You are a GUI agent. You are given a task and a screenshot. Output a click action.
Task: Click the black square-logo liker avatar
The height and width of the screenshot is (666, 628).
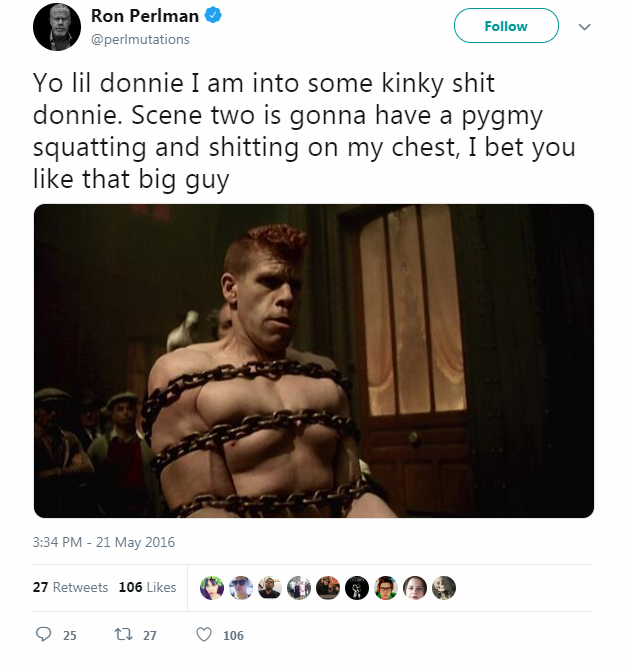[x=357, y=588]
